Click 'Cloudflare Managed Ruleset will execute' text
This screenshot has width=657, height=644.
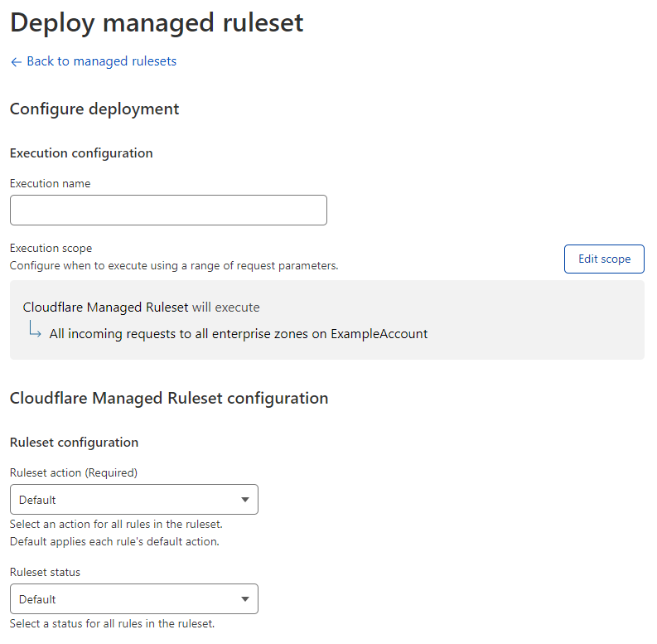[x=141, y=307]
